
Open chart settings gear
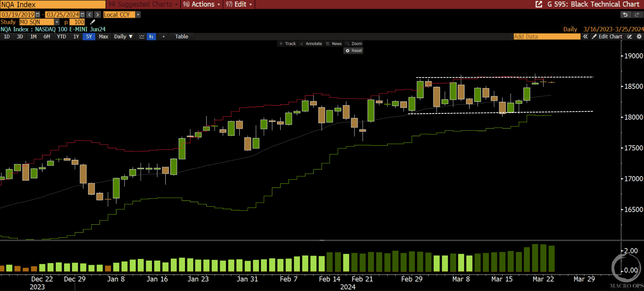639,36
